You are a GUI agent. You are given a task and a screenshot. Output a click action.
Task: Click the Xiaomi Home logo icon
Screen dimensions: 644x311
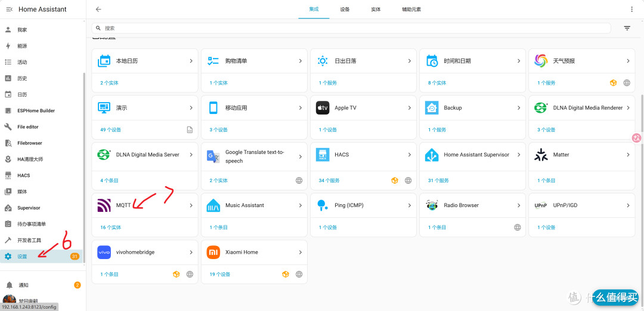213,252
